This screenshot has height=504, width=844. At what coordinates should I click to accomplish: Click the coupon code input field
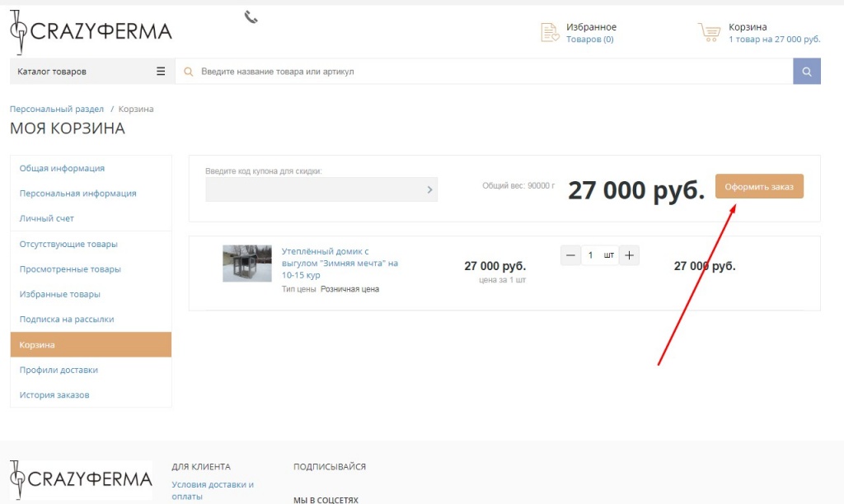point(313,189)
